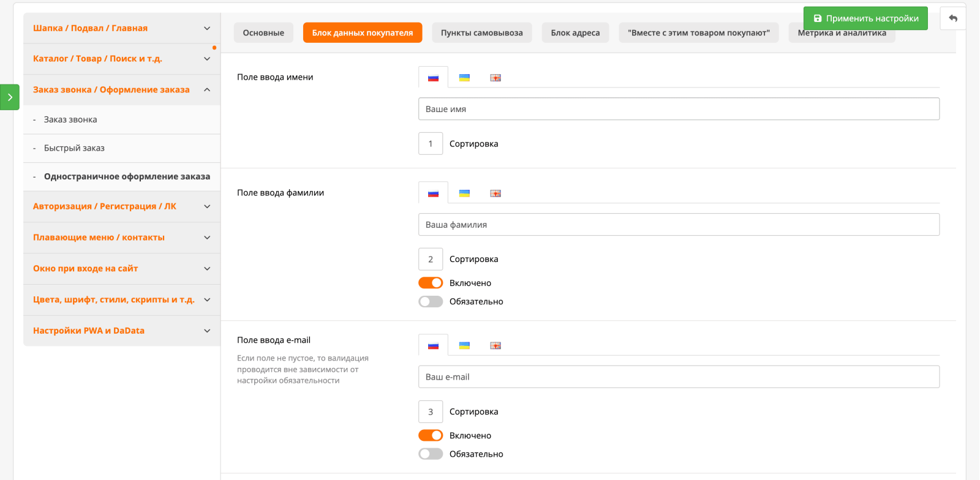
Task: Select Russian flag for e-mail field
Action: (x=433, y=346)
